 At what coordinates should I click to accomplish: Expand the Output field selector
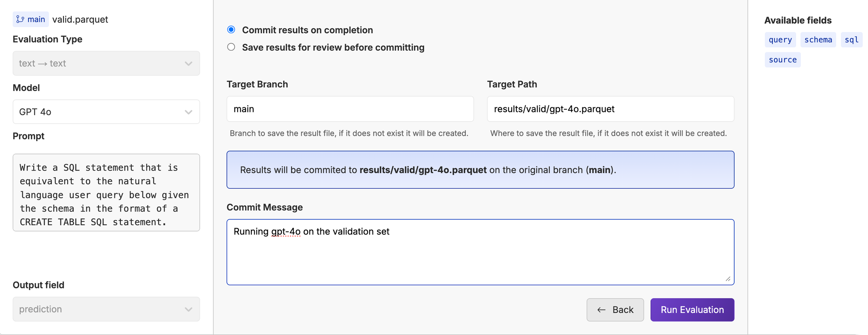pos(106,309)
